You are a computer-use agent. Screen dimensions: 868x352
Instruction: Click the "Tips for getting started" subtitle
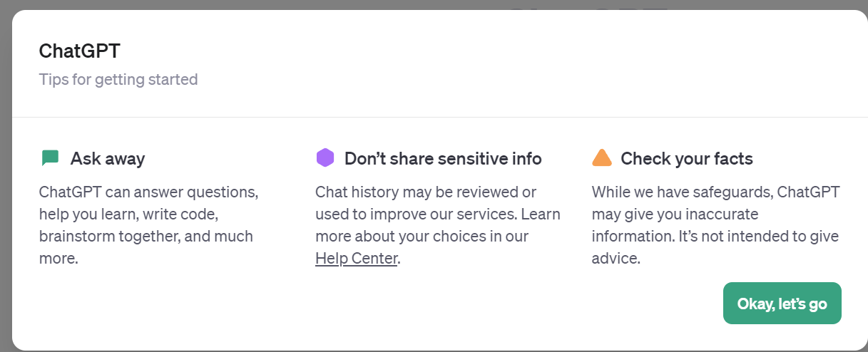(x=118, y=79)
